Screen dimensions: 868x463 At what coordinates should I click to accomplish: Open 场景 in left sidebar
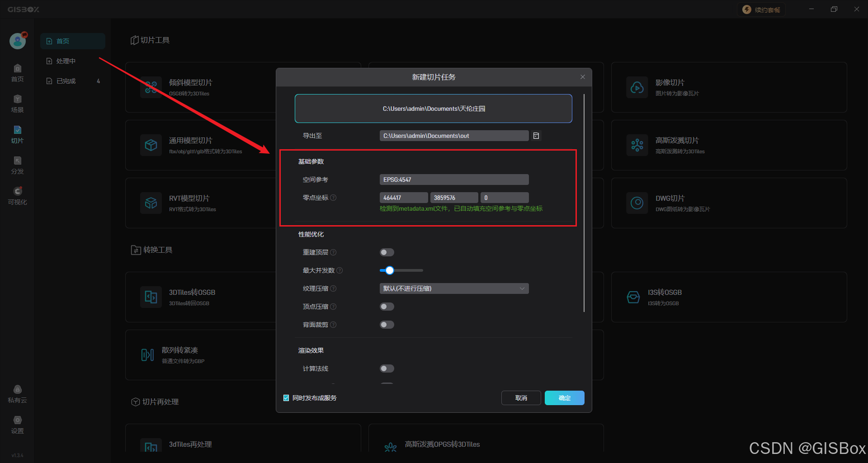[17, 104]
